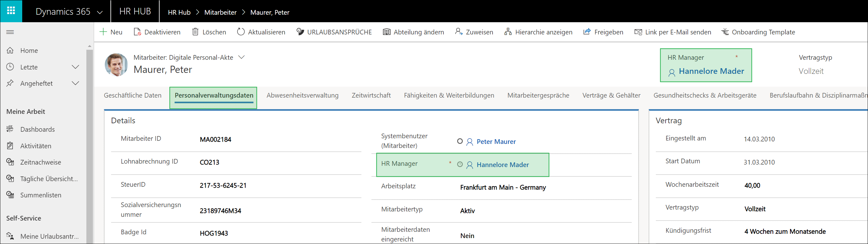This screenshot has height=244, width=868.
Task: Select Link per E-Mail senden
Action: point(672,32)
